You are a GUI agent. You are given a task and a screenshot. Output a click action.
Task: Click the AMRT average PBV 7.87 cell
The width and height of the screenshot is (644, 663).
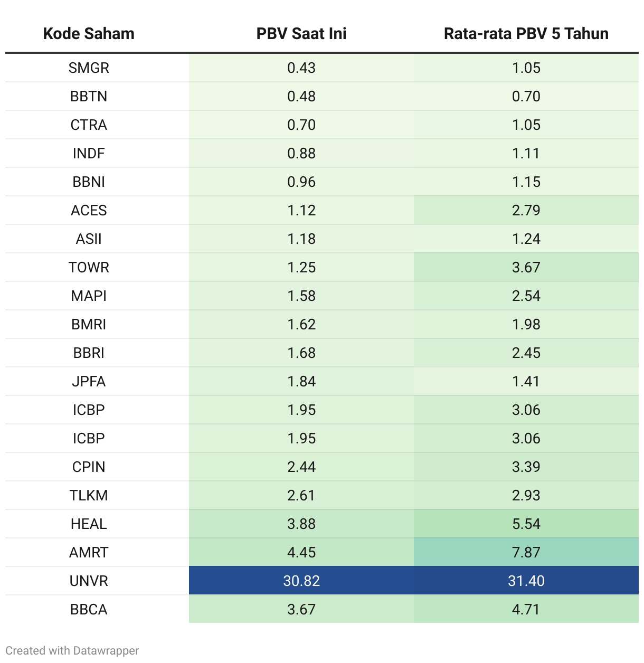[x=526, y=553]
